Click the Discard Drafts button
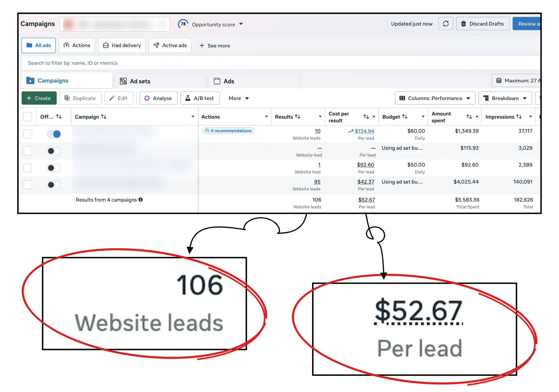This screenshot has height=392, width=559. pyautogui.click(x=482, y=24)
